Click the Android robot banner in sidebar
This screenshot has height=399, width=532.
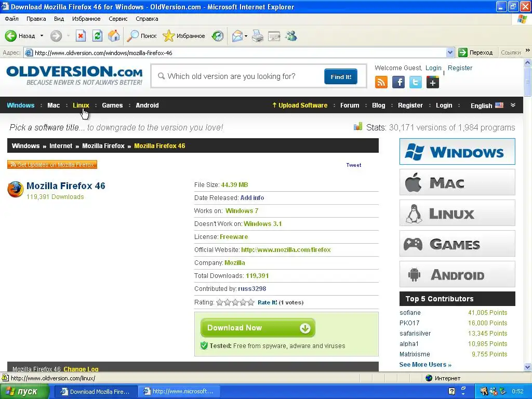(457, 274)
